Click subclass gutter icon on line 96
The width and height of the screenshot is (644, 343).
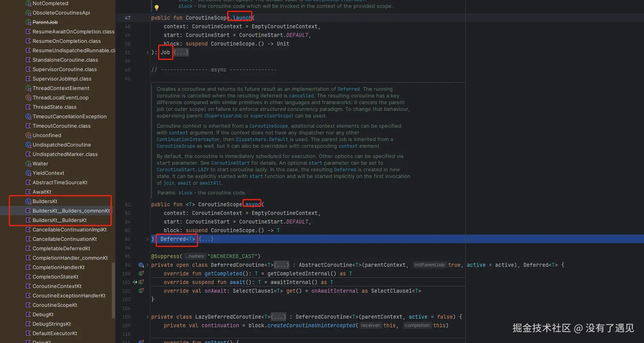click(141, 265)
